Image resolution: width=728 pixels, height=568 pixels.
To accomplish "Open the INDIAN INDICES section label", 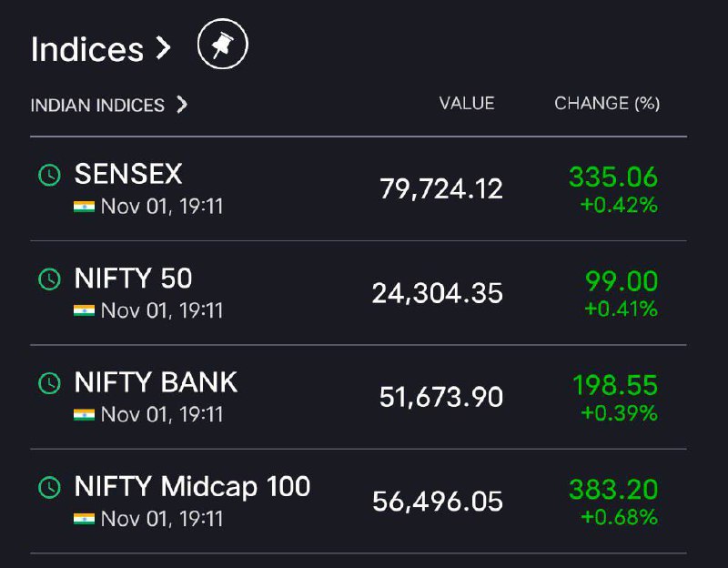I will (x=97, y=105).
